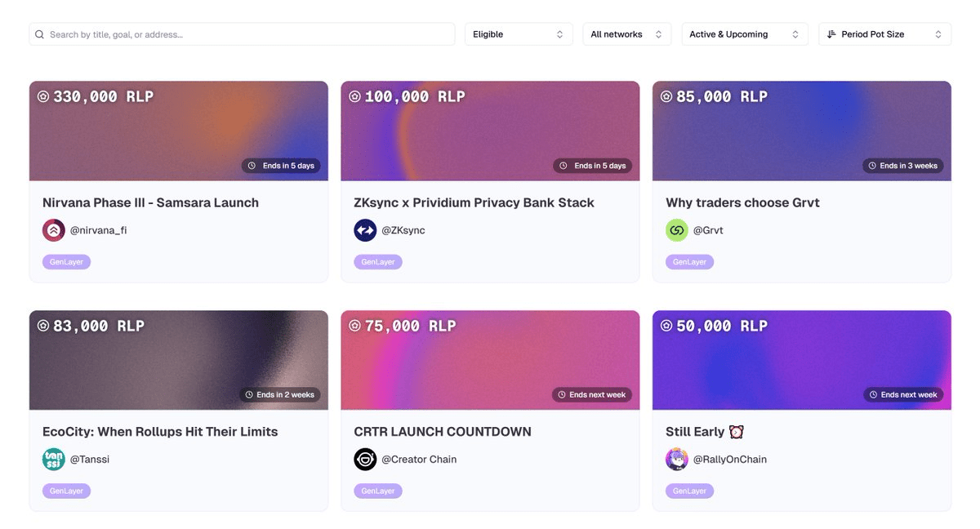Open the Active & Upcoming status dropdown
980x529 pixels.
coord(744,34)
